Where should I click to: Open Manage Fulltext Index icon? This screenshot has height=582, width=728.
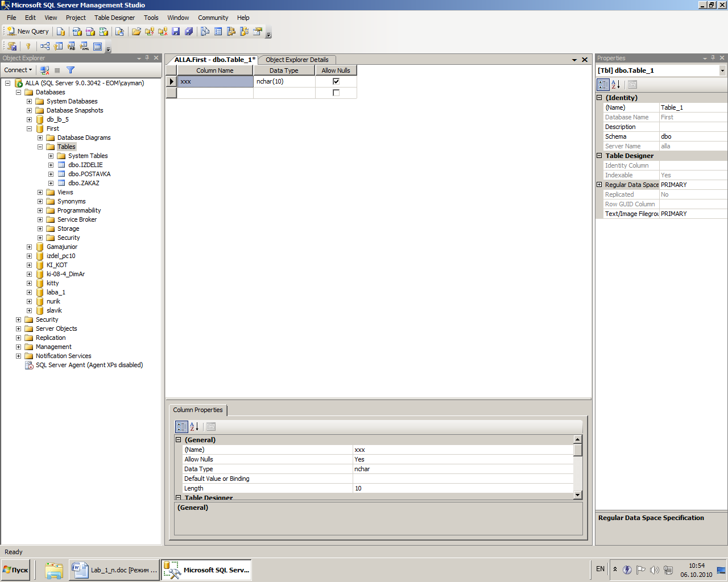71,46
